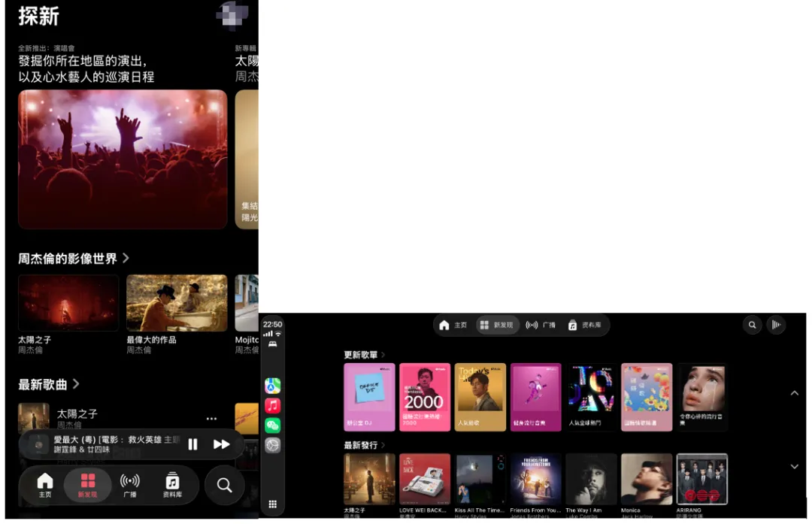812x524 pixels.
Task: Expand 最新發行 section chevron
Action: point(383,445)
